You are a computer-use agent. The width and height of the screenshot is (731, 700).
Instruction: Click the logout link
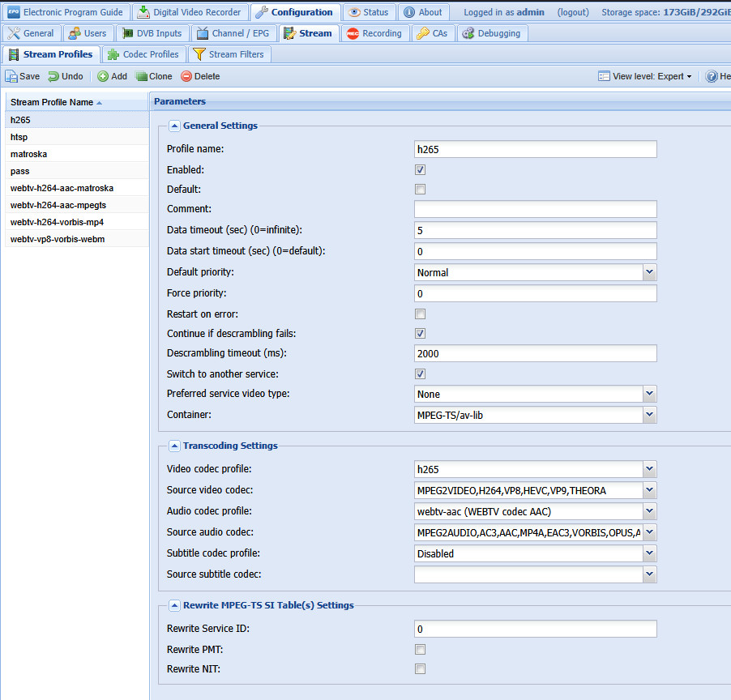coord(573,12)
